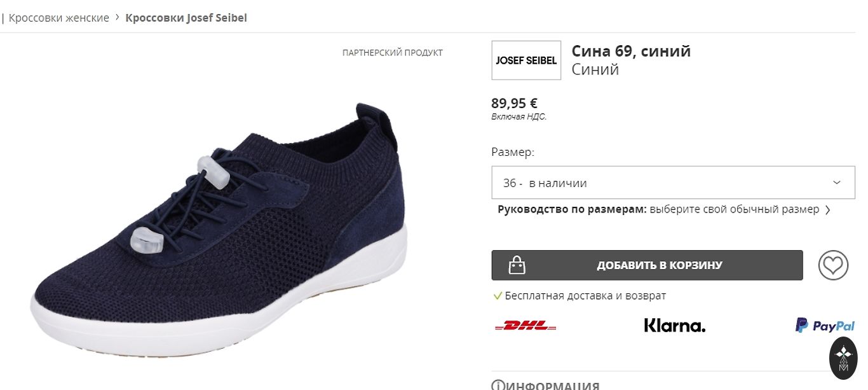Open Кроссовки Josef Seibel breadcrumb
This screenshot has width=868, height=390.
pos(186,18)
